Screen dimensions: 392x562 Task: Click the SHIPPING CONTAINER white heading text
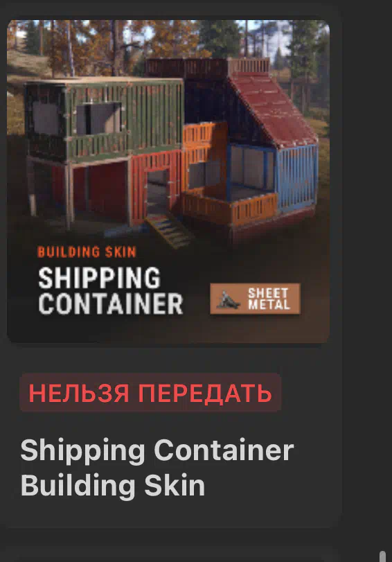click(110, 291)
